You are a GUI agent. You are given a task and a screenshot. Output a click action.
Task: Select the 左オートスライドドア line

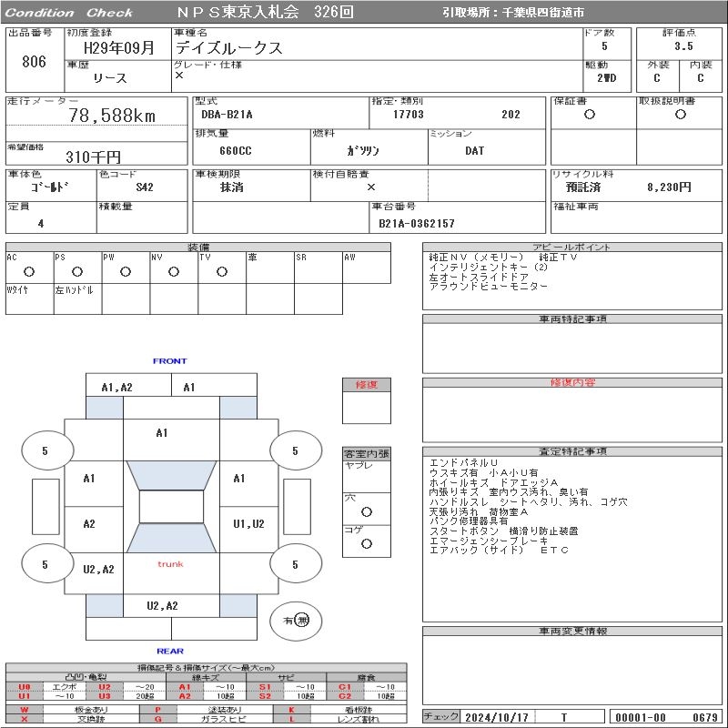coord(480,277)
